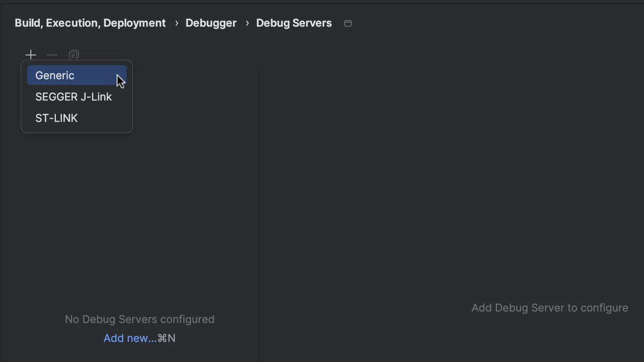
Task: Click the minus Remove server icon
Action: 52,55
